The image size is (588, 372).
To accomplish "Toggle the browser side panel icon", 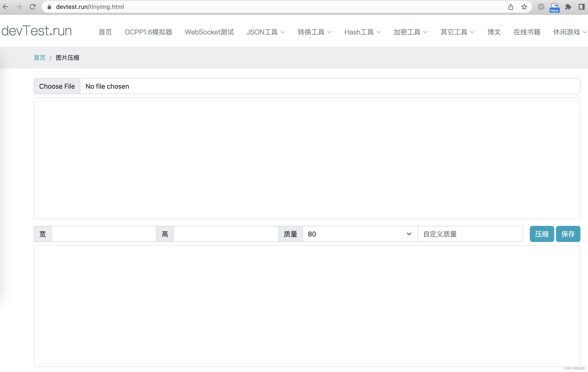I will [582, 7].
